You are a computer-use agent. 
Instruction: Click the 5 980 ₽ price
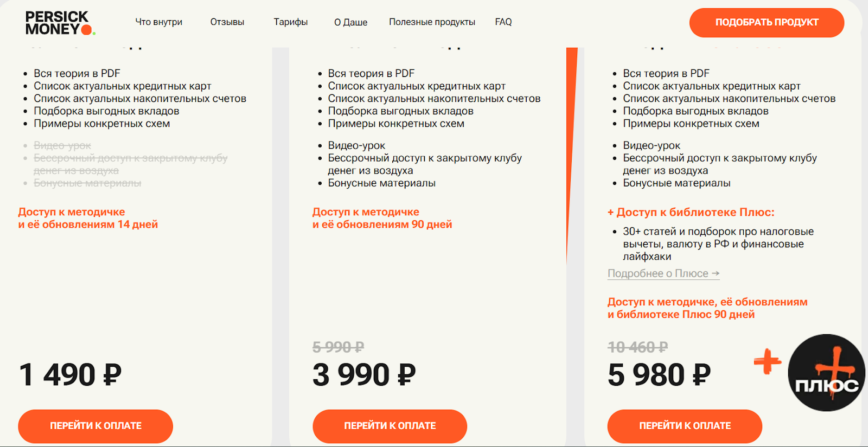(x=659, y=375)
